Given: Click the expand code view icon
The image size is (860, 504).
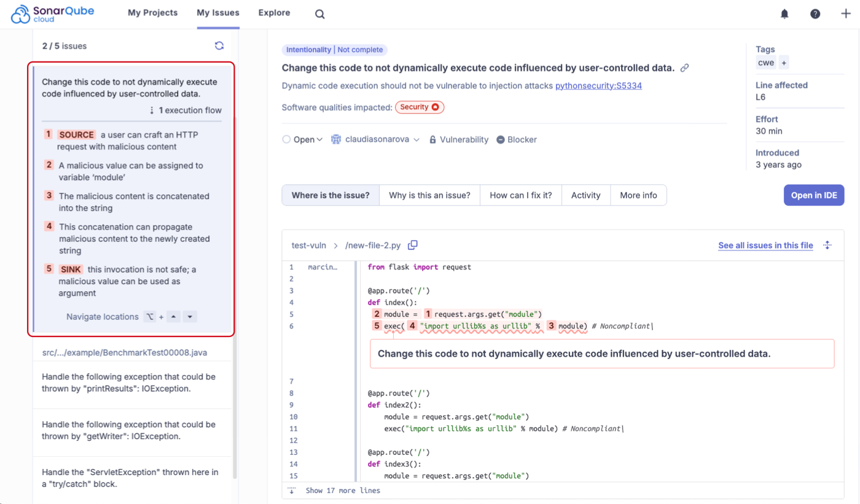Looking at the screenshot, I should click(827, 245).
